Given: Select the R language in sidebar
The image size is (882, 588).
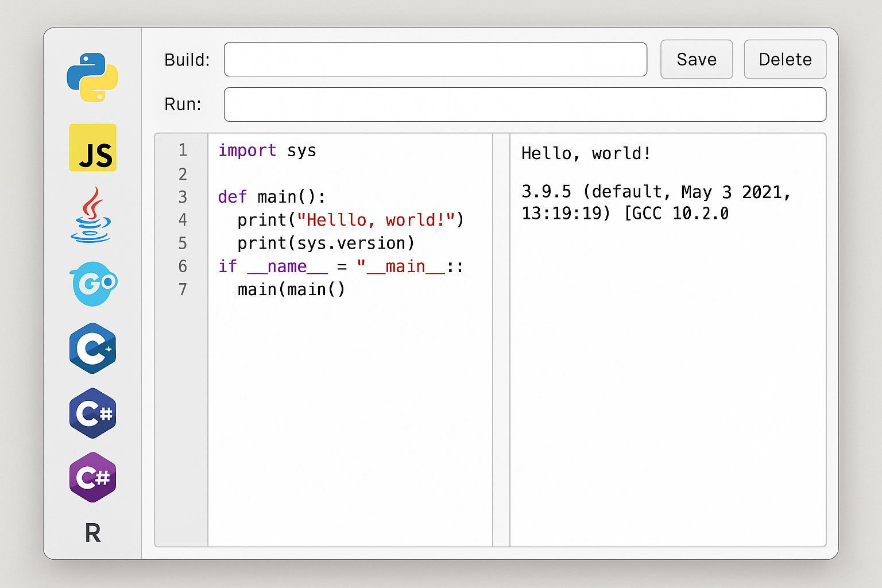Looking at the screenshot, I should (x=92, y=533).
